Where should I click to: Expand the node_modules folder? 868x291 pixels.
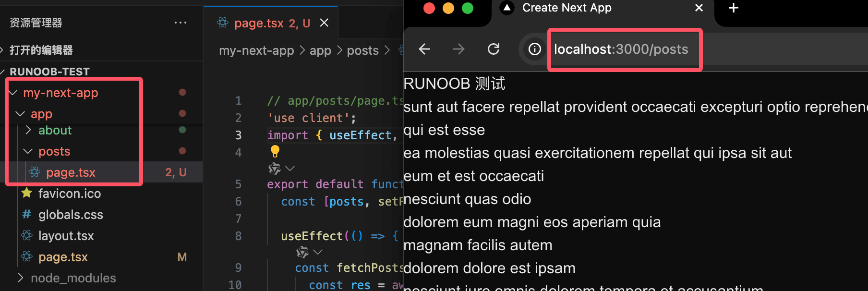tap(73, 278)
